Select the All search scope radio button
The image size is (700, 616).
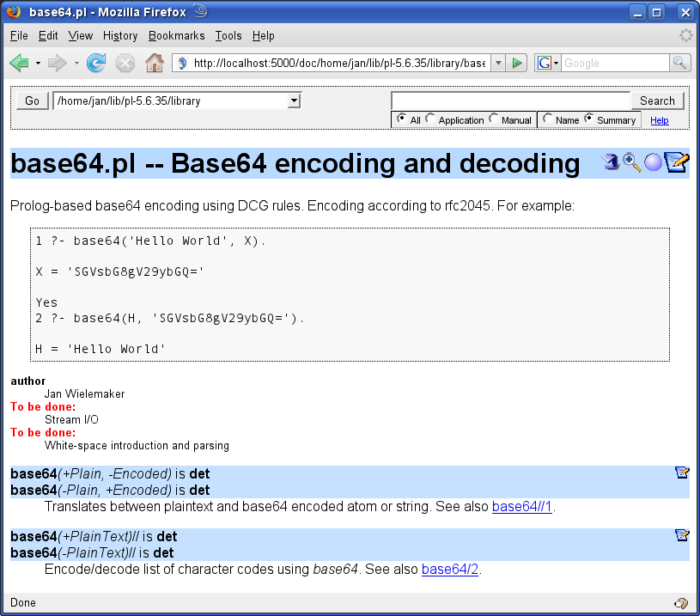401,119
